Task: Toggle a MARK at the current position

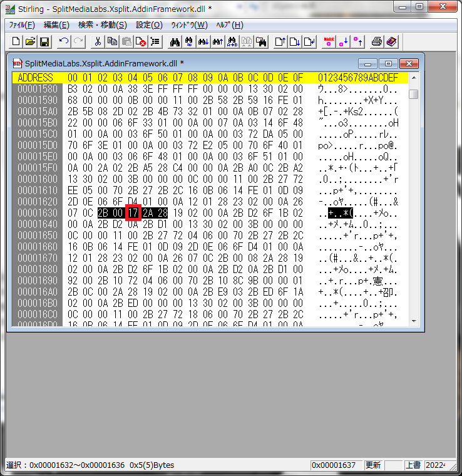Action: click(329, 41)
